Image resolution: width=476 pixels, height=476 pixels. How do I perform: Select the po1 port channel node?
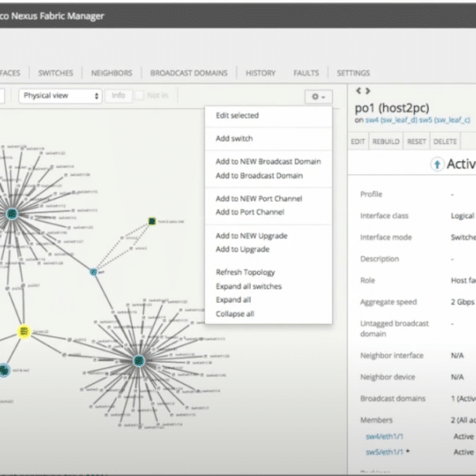(x=94, y=272)
